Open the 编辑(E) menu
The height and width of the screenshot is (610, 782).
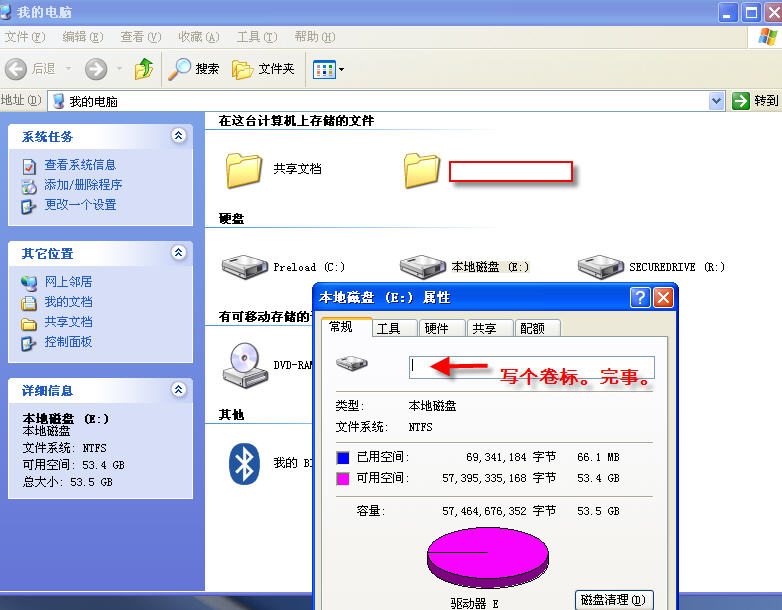pyautogui.click(x=83, y=37)
